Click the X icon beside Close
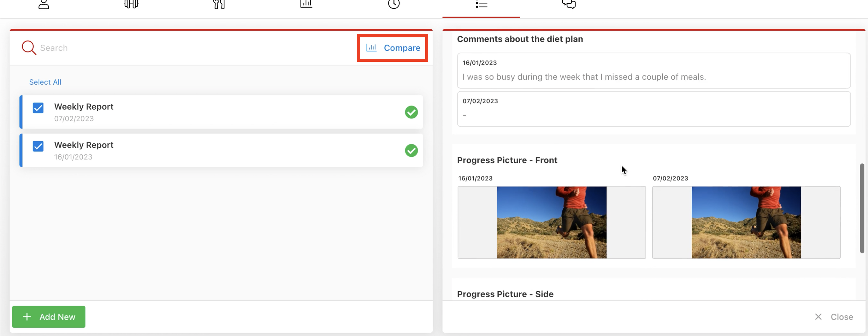868x336 pixels. [x=818, y=317]
